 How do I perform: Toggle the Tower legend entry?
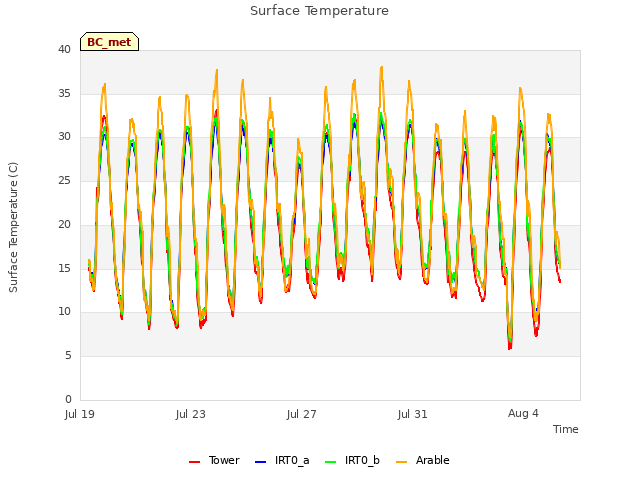tap(214, 460)
